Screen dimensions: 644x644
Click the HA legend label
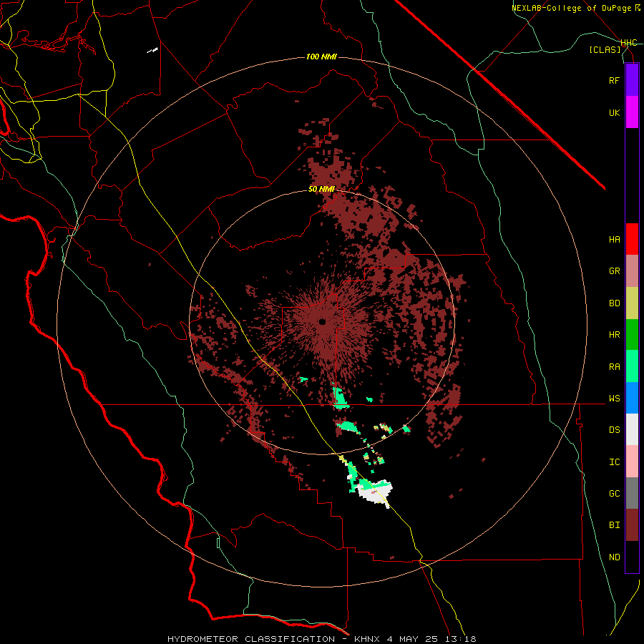pyautogui.click(x=614, y=239)
